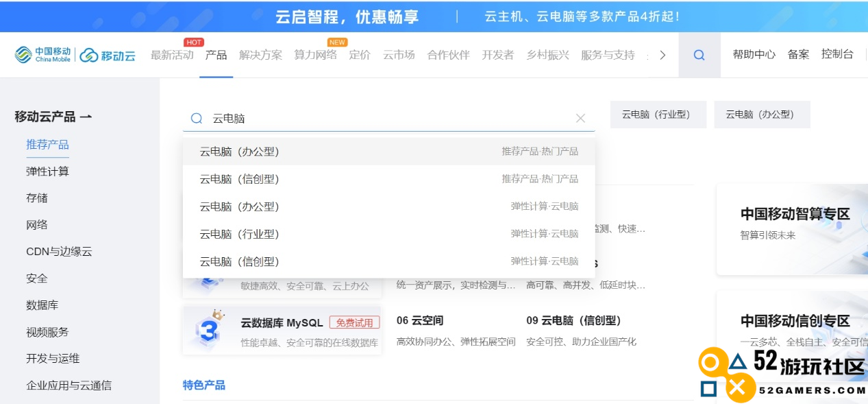Open the 解决方案 menu
This screenshot has width=868, height=404.
click(x=260, y=55)
